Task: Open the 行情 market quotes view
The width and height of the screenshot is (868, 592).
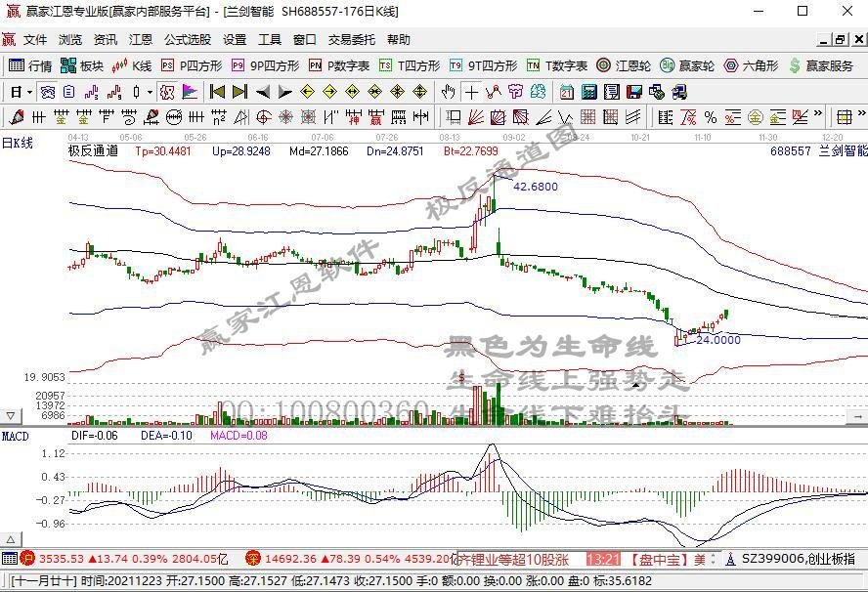Action: click(30, 65)
